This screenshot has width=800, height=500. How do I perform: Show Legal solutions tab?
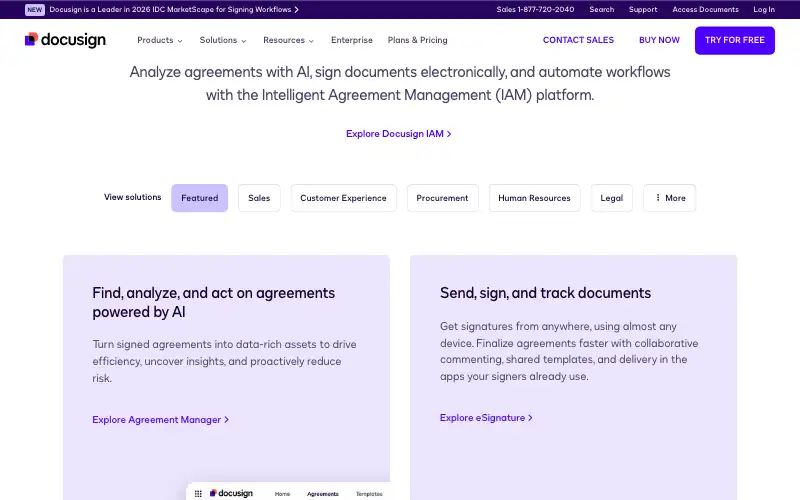point(612,198)
